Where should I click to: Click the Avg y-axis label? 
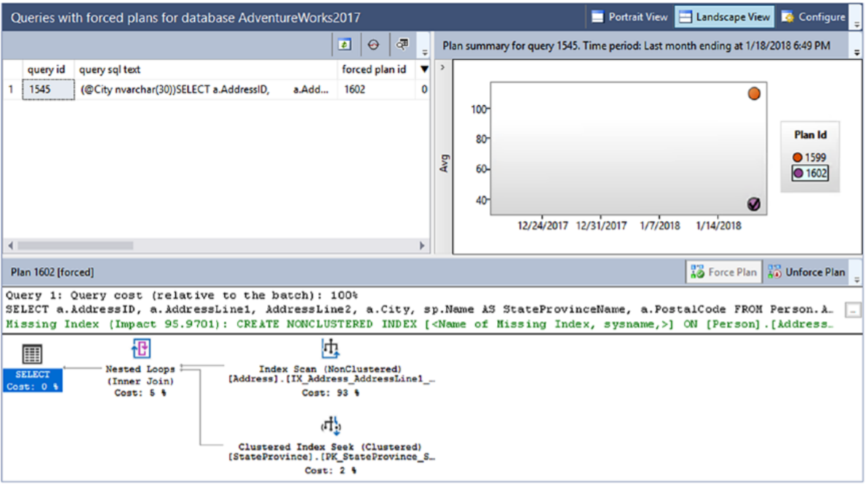[x=444, y=164]
